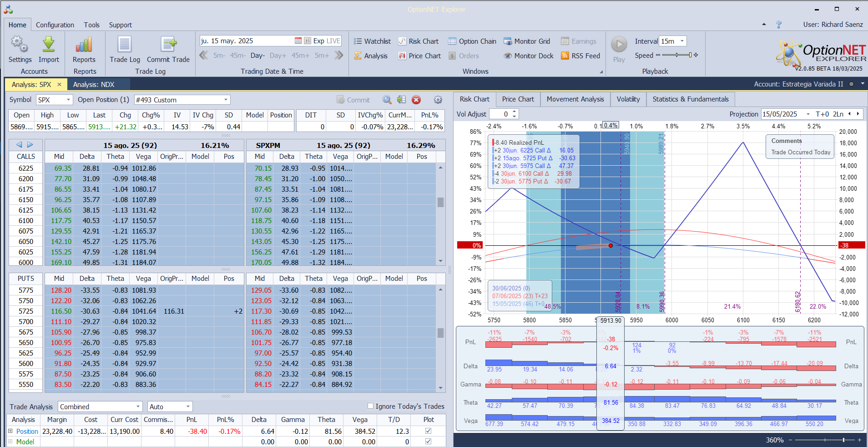
Task: Click the account status circle indicator
Action: coord(851,84)
